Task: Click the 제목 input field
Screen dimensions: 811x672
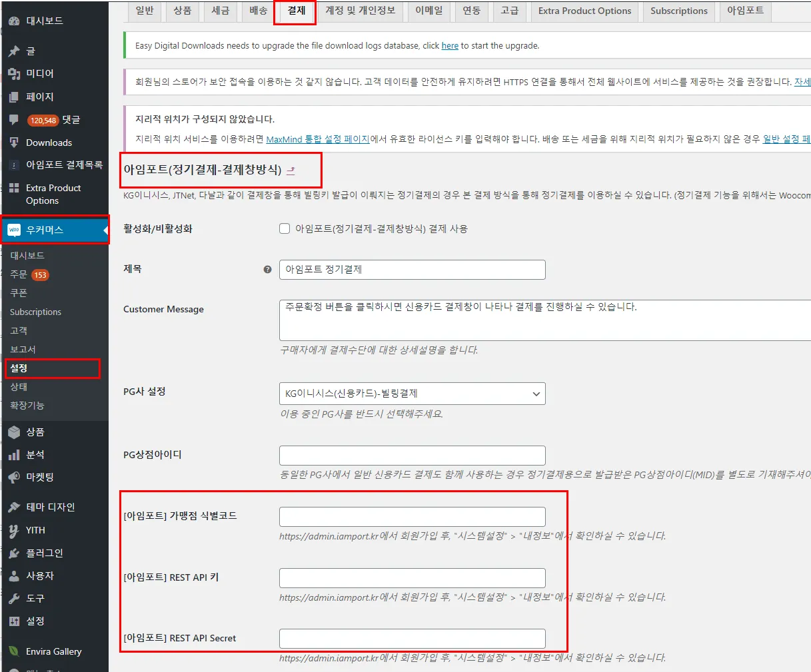Action: click(412, 270)
